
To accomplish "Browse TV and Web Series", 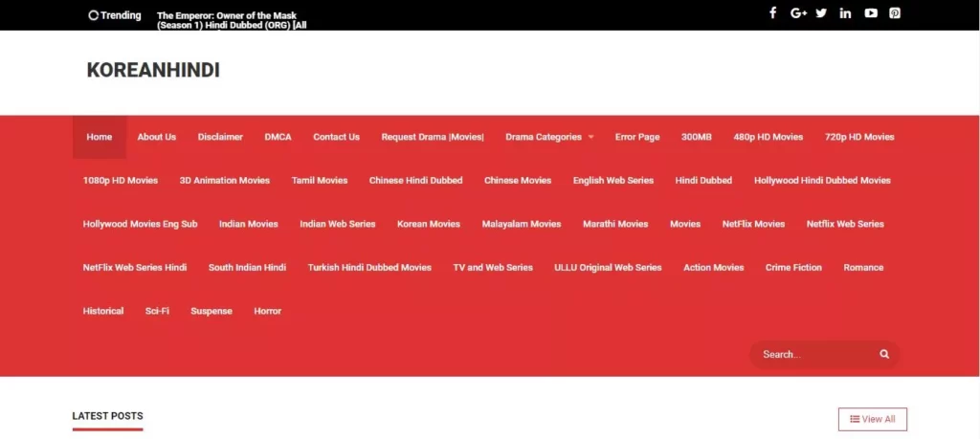I will tap(493, 268).
